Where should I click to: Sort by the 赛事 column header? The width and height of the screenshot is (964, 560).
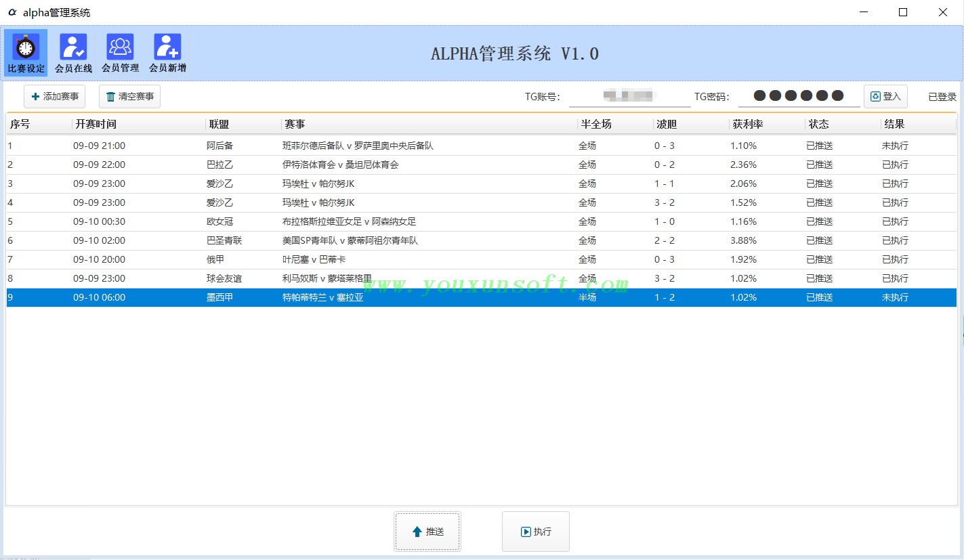coord(429,124)
